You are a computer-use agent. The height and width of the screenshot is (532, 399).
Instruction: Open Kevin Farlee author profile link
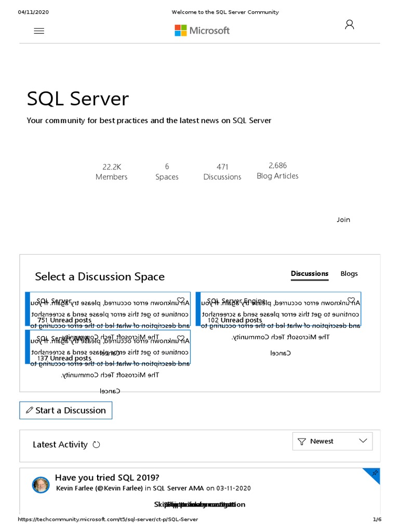point(99,488)
